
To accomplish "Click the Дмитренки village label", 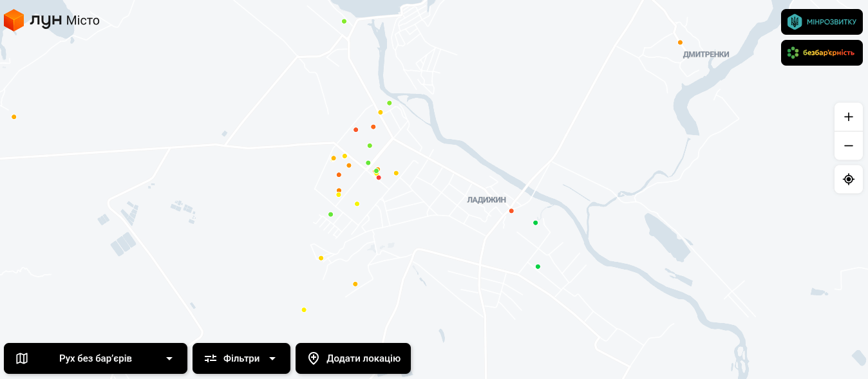I will tap(706, 55).
